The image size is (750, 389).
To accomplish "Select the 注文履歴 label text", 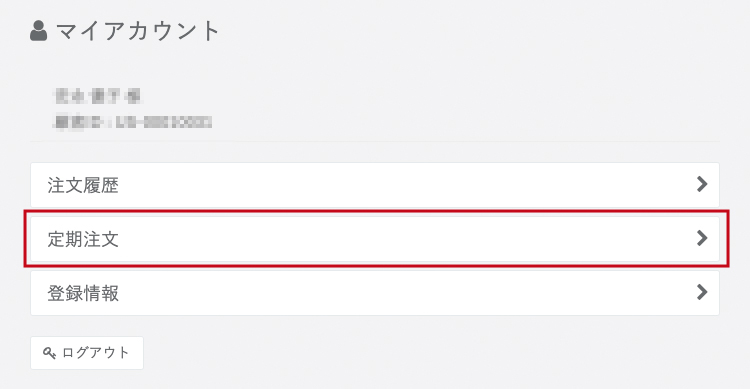I will coord(83,185).
